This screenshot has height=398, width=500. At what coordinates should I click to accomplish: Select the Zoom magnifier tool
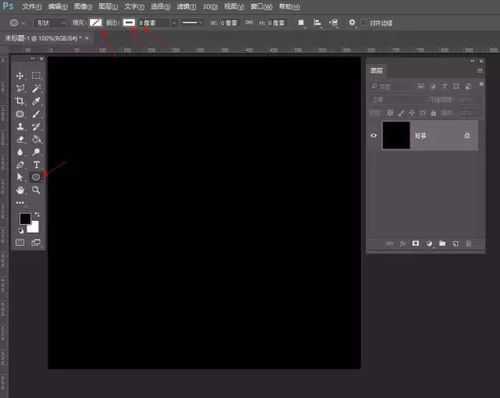tap(36, 190)
